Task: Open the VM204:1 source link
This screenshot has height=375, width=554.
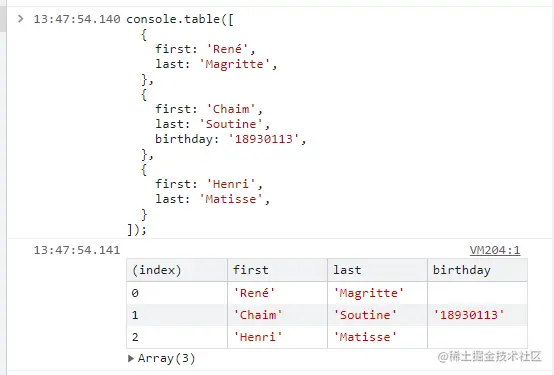Action: (x=495, y=250)
